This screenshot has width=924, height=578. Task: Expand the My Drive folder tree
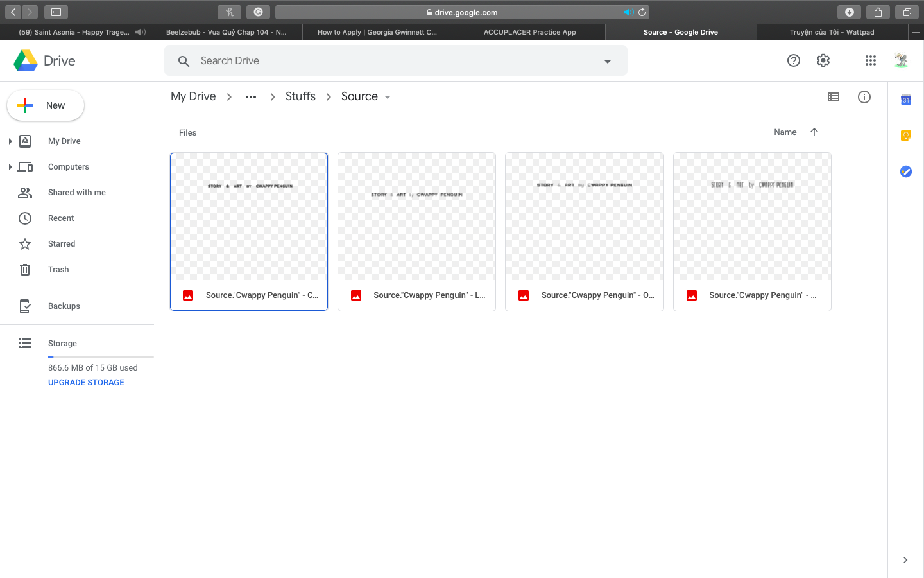tap(10, 141)
